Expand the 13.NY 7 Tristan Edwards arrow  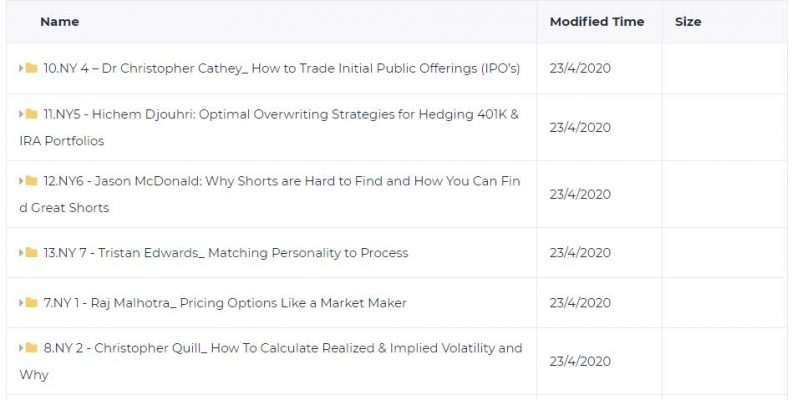pos(21,252)
